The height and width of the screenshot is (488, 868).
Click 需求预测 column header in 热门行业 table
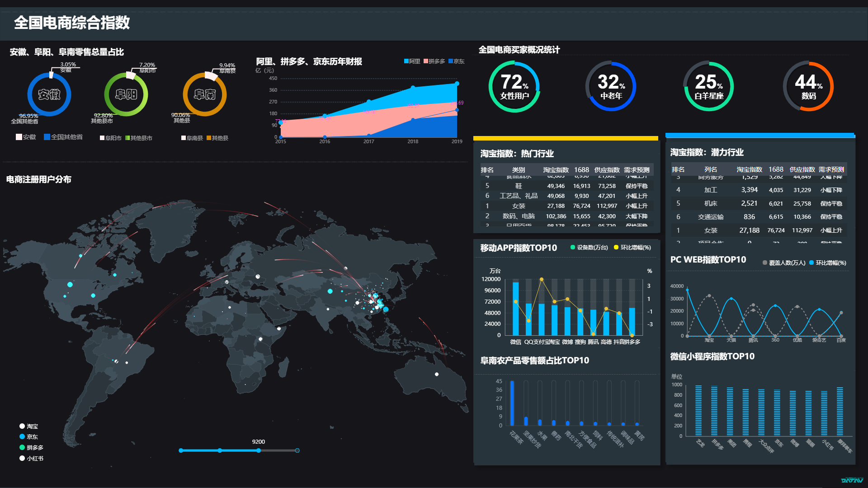coord(637,170)
